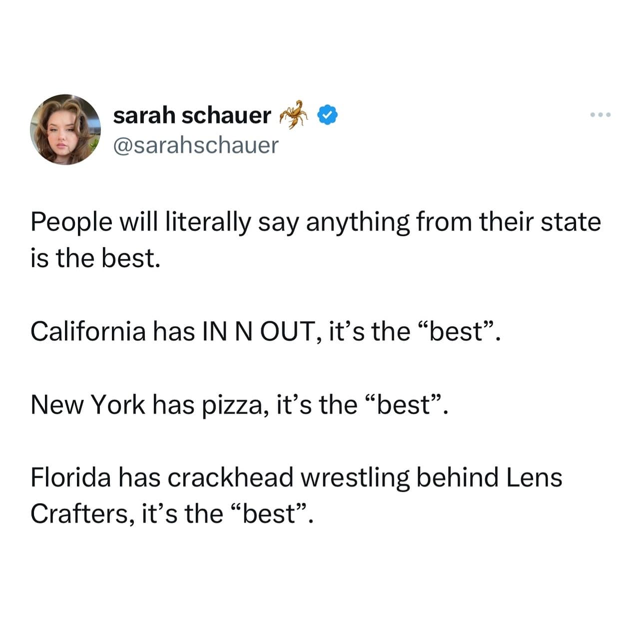The image size is (644, 644).
Task: Click the word "Florida" in the tweet
Action: [x=70, y=477]
